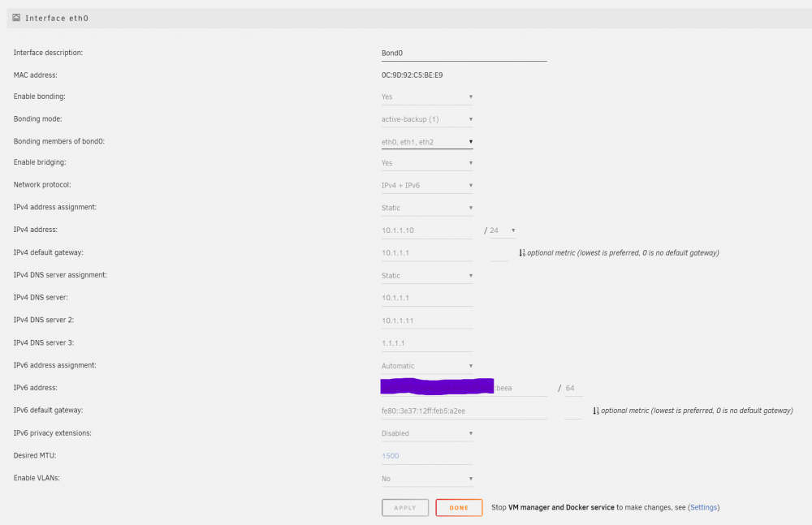This screenshot has height=525, width=812.
Task: Edit the Interface description field Bond0
Action: point(464,54)
